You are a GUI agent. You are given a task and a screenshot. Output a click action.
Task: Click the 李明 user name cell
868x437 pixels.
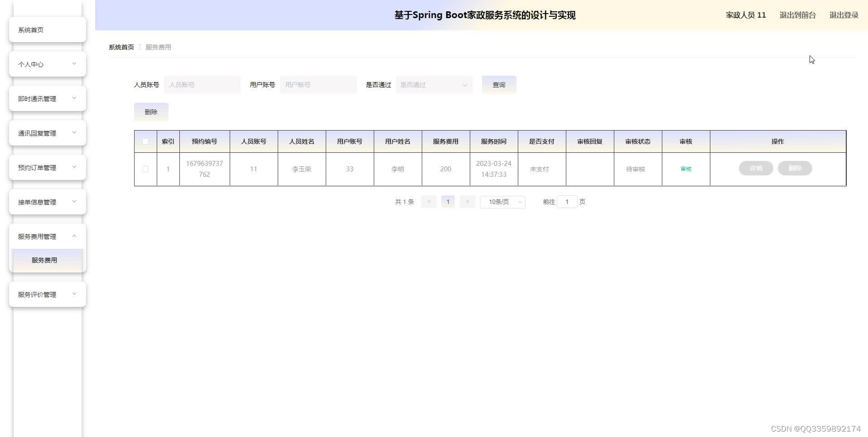pyautogui.click(x=398, y=169)
